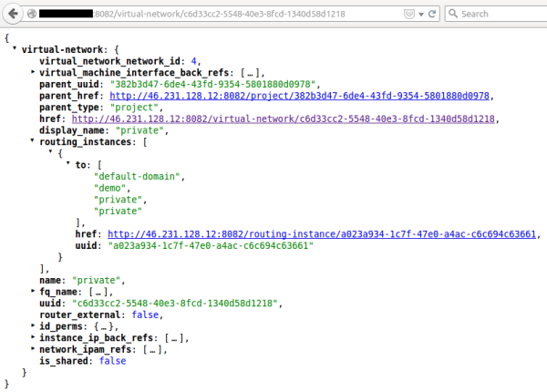Viewport: 547px width, 392px height.
Task: Open the virtual-network href link
Action: coord(284,119)
